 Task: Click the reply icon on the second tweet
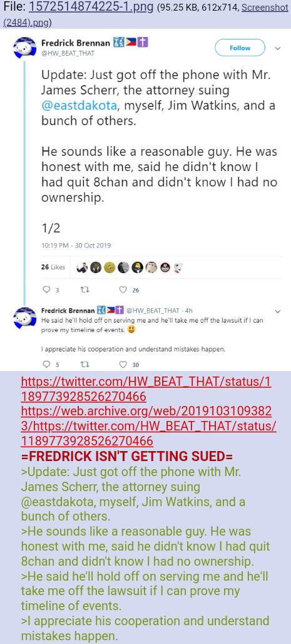point(46,365)
